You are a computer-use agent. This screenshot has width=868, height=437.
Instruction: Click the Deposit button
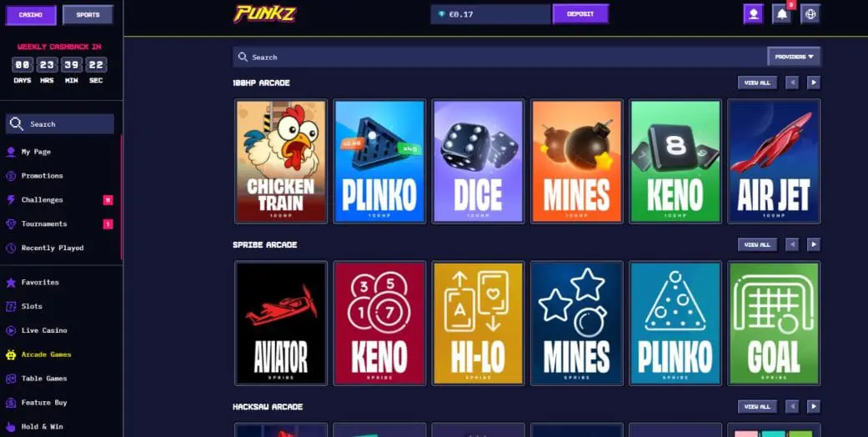(x=580, y=14)
